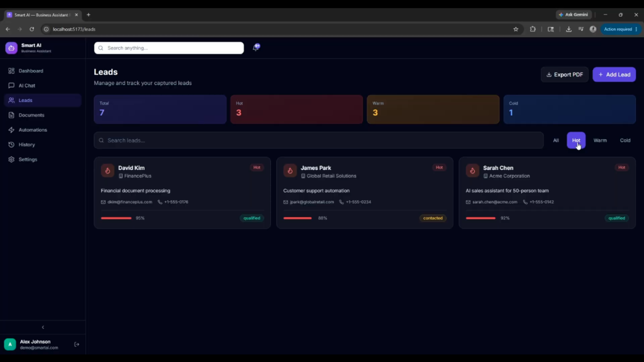644x362 pixels.
Task: Click the notification bell icon
Action: tap(256, 47)
